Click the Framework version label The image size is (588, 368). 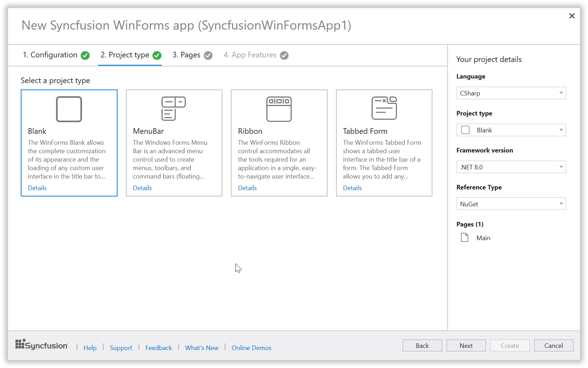[x=485, y=150]
